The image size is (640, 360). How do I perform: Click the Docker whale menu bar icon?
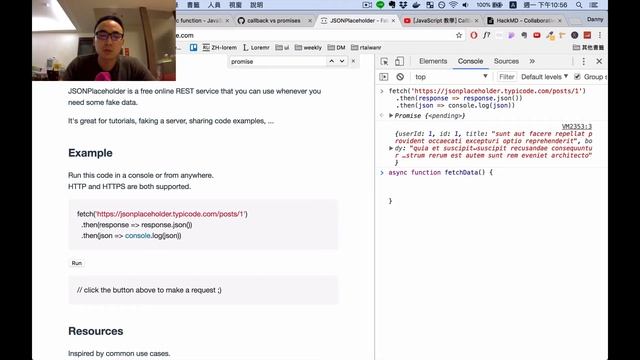click(416, 5)
